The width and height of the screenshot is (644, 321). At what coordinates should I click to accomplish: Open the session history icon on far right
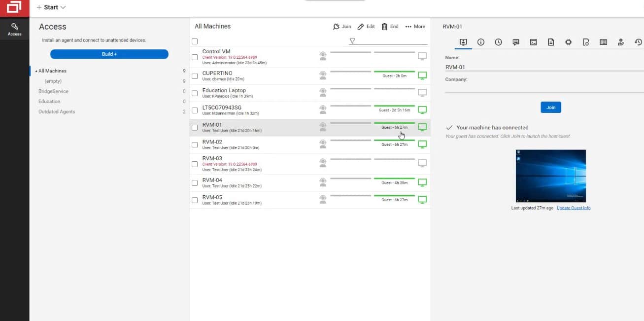638,42
